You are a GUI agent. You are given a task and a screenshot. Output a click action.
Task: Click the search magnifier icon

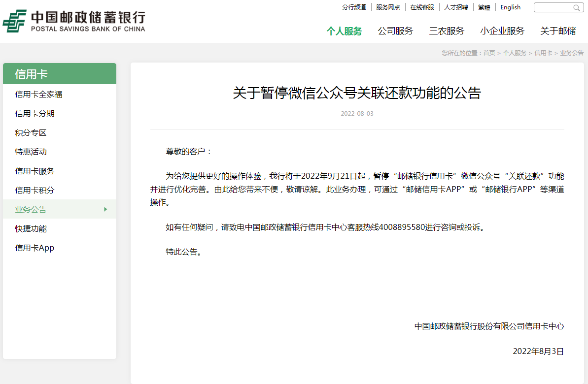click(576, 8)
